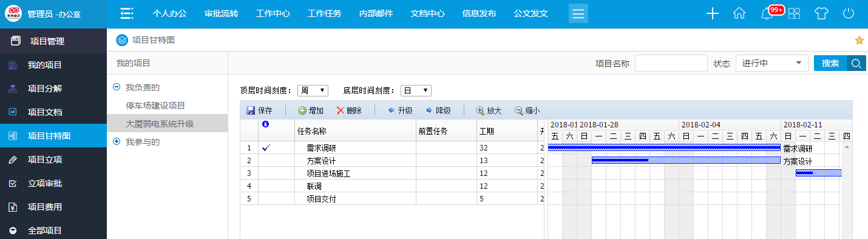Click the plus add-new icon
The width and height of the screenshot is (868, 239).
pyautogui.click(x=713, y=13)
